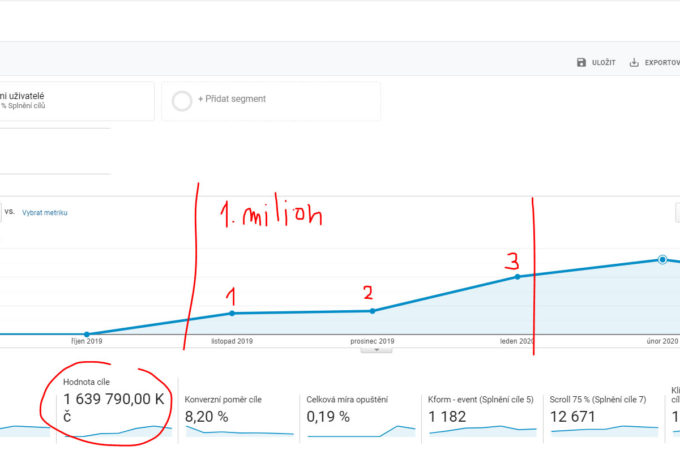Viewport: 680px width, 450px height.
Task: Click the + Přidat segment label
Action: (x=230, y=101)
